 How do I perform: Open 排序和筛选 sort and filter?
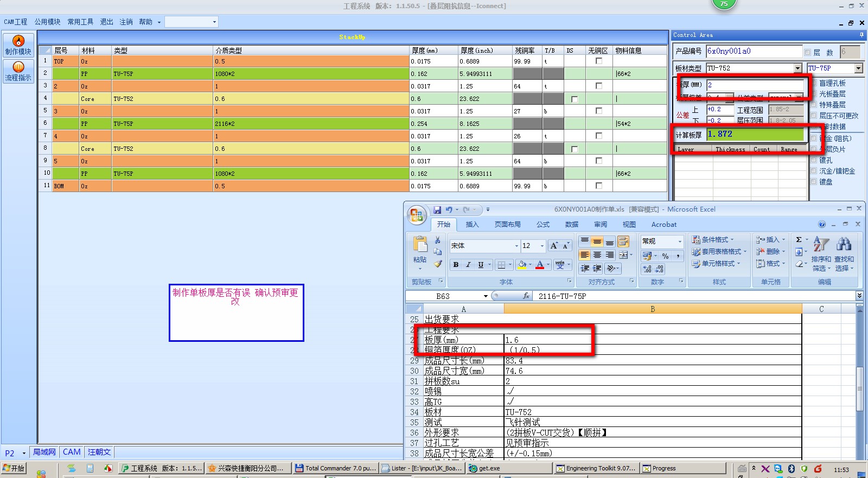point(821,254)
